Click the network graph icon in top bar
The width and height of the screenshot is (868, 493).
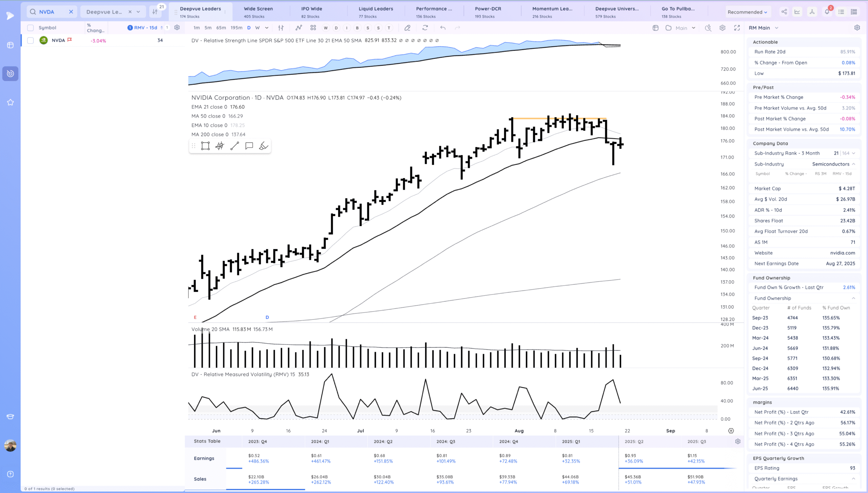click(x=812, y=12)
